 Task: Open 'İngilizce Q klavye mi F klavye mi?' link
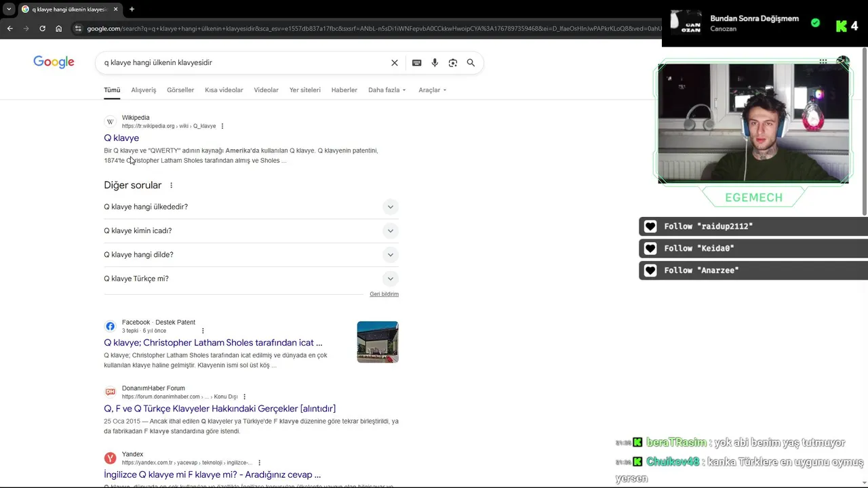click(212, 474)
